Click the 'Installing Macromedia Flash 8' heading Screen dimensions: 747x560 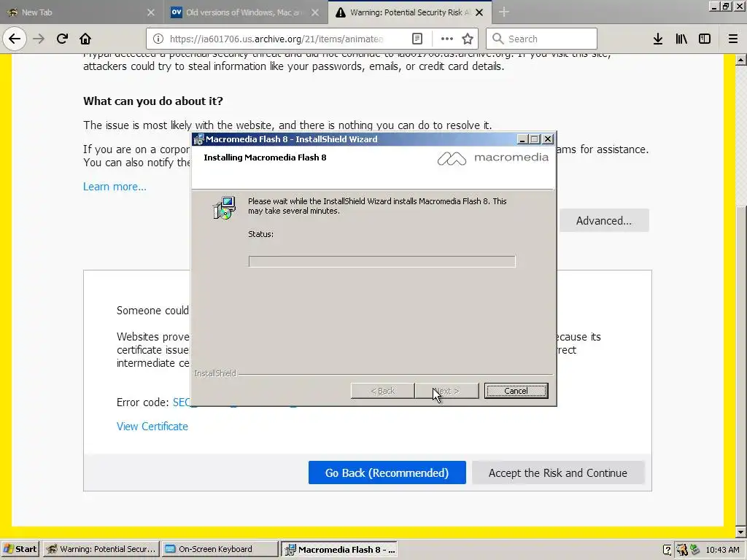pos(265,157)
